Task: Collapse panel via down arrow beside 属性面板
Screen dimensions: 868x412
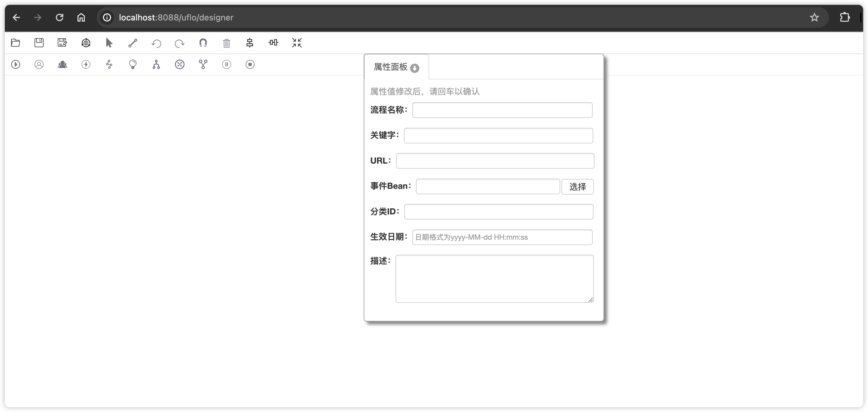Action: click(415, 68)
